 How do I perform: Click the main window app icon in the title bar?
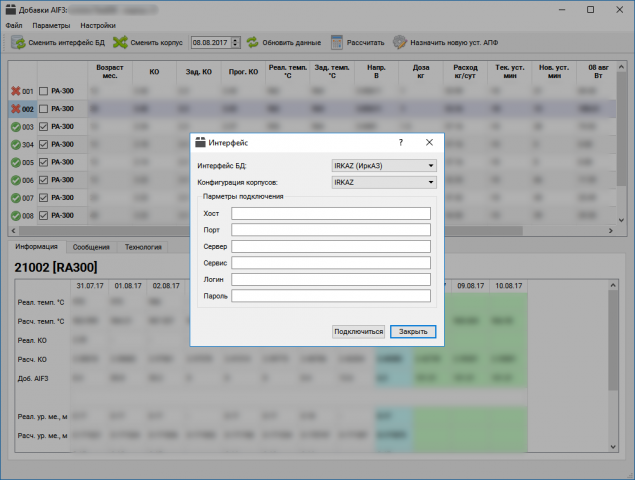(11, 10)
